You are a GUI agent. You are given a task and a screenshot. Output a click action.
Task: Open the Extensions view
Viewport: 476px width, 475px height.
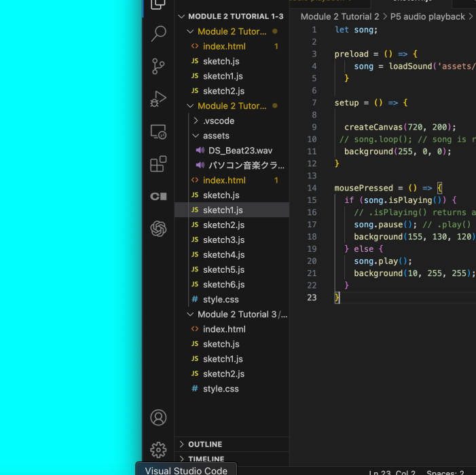point(158,164)
